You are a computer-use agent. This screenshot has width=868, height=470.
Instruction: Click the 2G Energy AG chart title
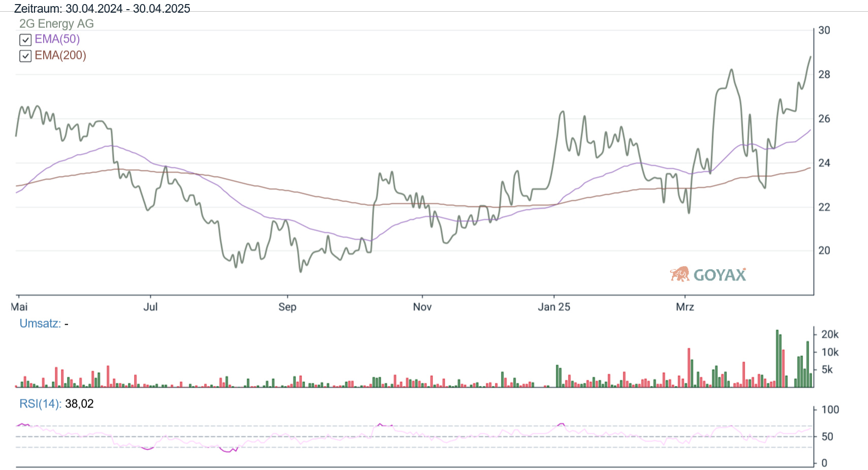[x=56, y=23]
